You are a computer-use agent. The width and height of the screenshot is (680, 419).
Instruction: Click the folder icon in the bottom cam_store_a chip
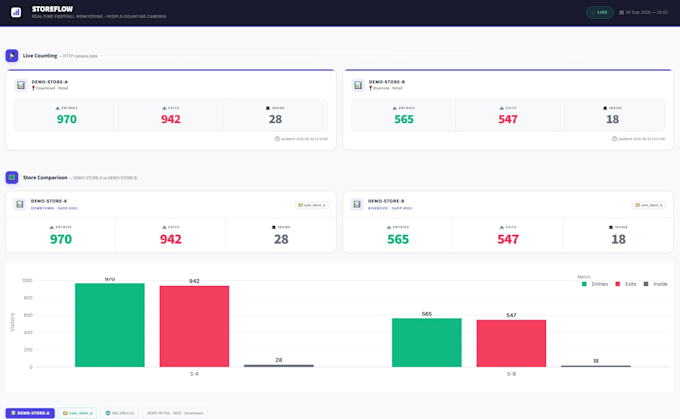click(x=65, y=413)
